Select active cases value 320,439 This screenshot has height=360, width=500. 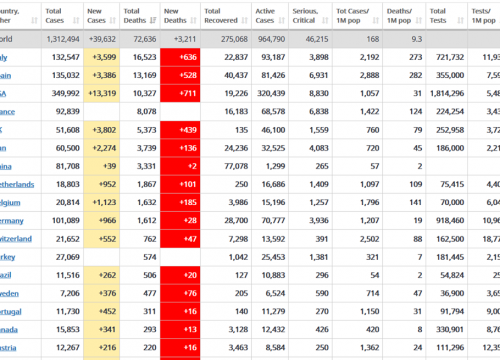(271, 93)
